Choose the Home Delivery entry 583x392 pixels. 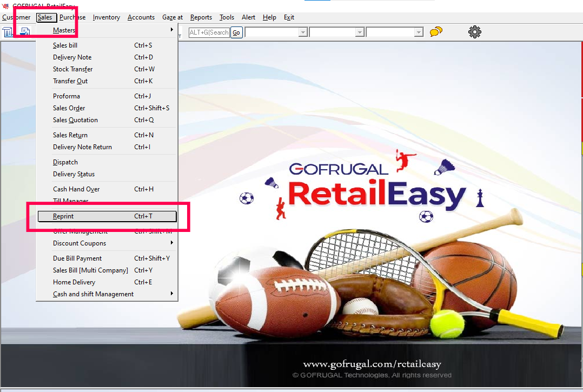coord(107,282)
